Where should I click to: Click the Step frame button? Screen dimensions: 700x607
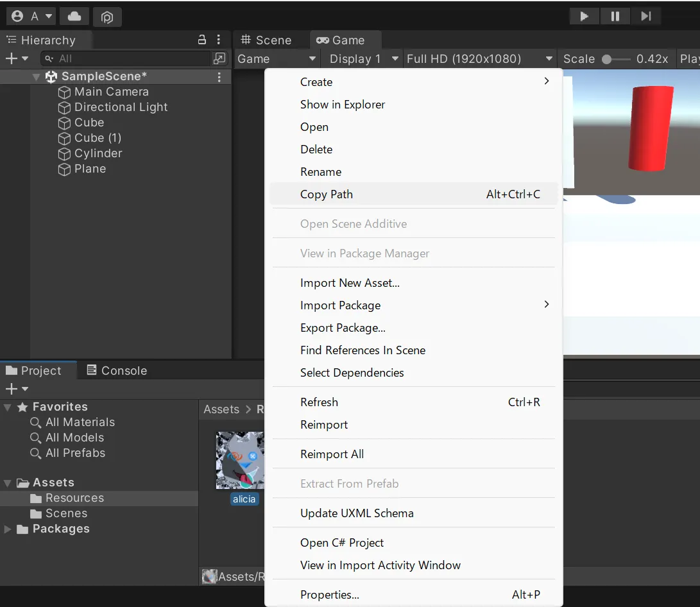click(646, 17)
